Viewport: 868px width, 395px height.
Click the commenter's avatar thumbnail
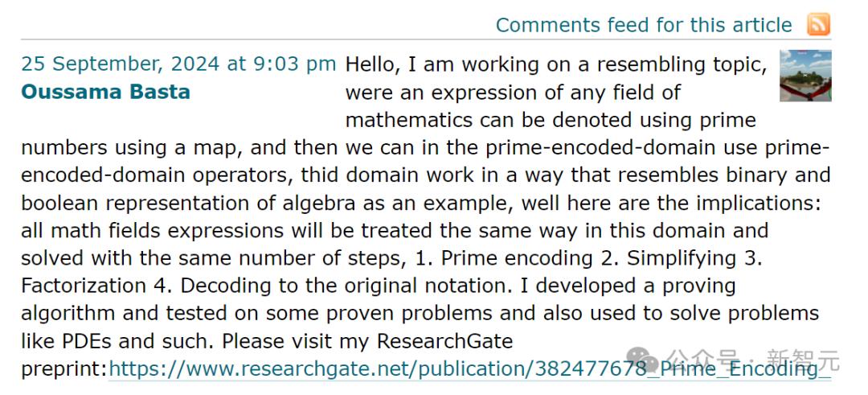coord(805,76)
